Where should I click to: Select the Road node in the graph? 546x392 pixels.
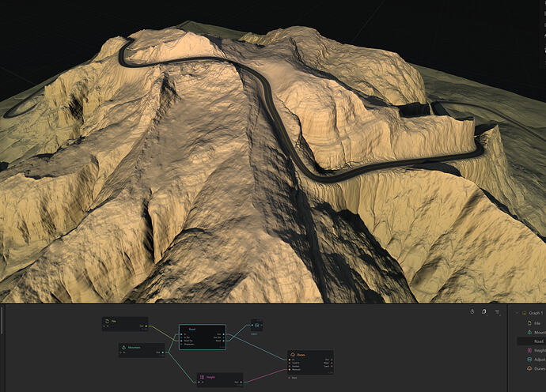click(x=203, y=337)
